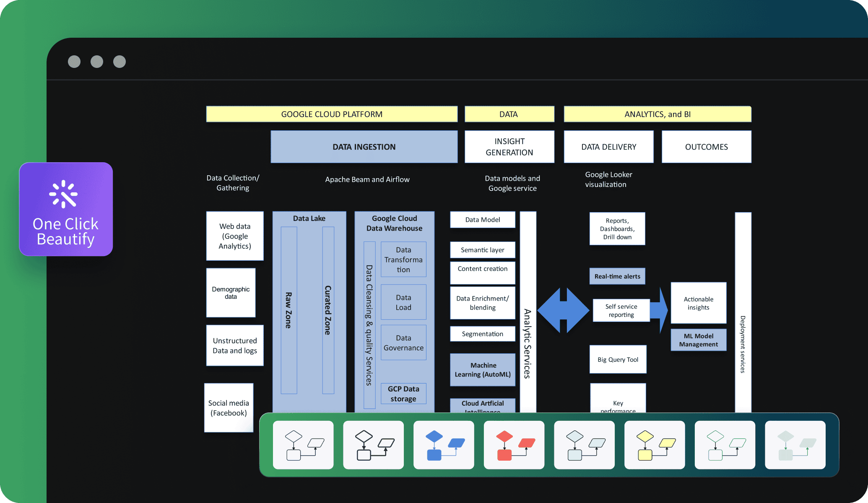Click the Data Model box
Screen dimensions: 868x503
[483, 220]
